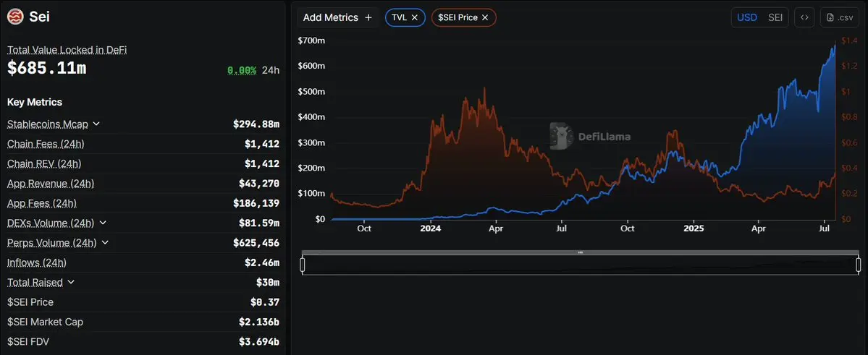Click the $400m y-axis label
Image resolution: width=868 pixels, height=355 pixels.
point(311,116)
